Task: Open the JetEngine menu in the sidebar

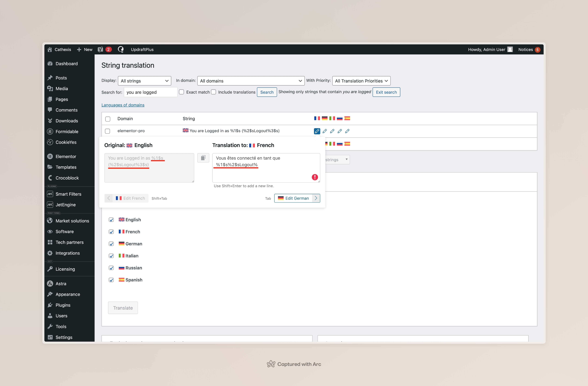Action: tap(66, 205)
